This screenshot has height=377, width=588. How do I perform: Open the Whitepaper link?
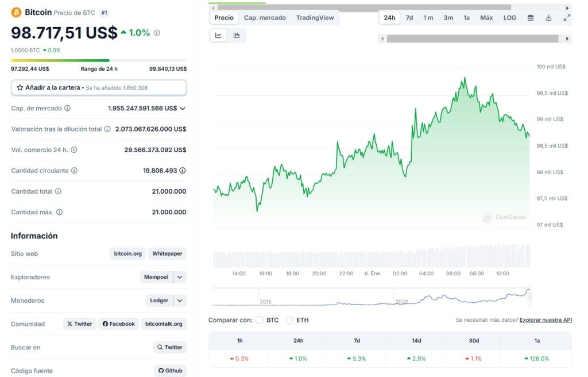point(167,254)
